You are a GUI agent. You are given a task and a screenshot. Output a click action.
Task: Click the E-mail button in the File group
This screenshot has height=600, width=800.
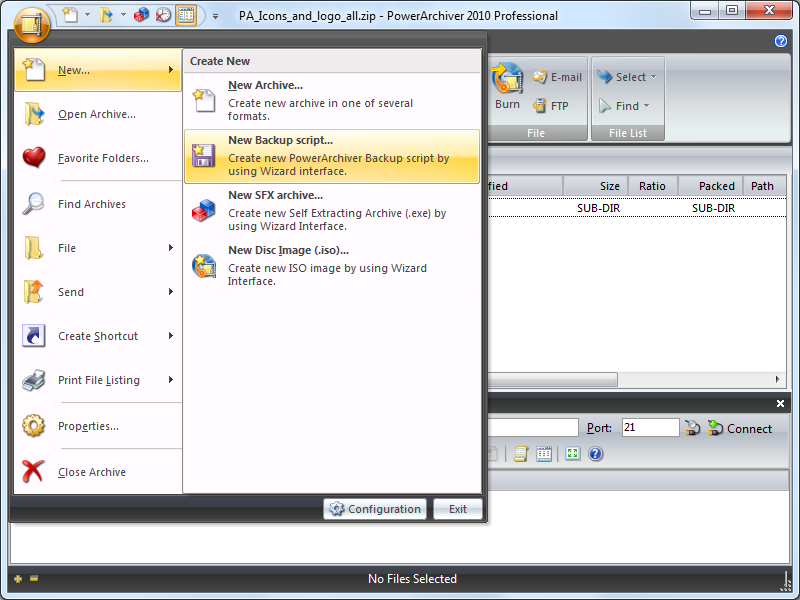click(x=557, y=77)
